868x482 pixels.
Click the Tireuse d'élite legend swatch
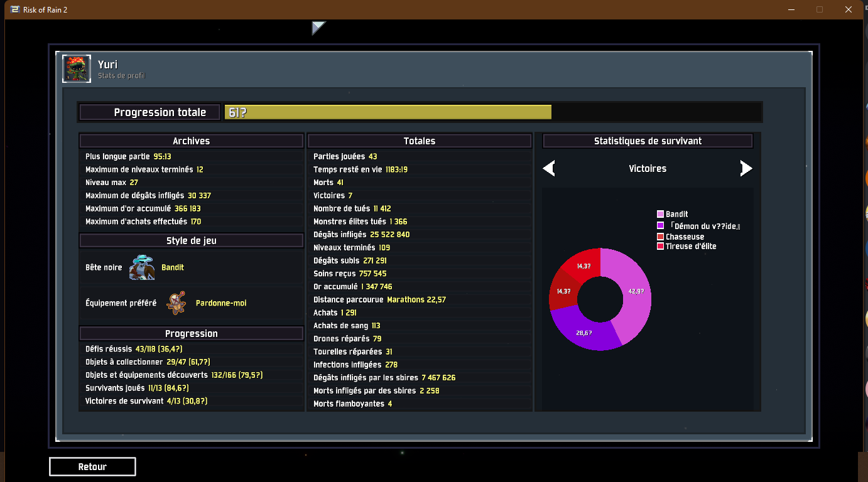click(660, 247)
